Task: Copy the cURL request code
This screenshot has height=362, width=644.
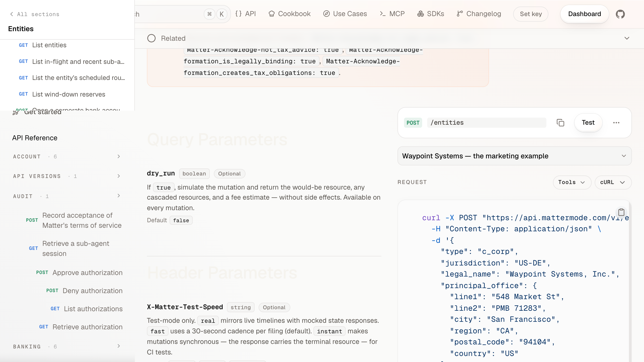Action: point(621,212)
